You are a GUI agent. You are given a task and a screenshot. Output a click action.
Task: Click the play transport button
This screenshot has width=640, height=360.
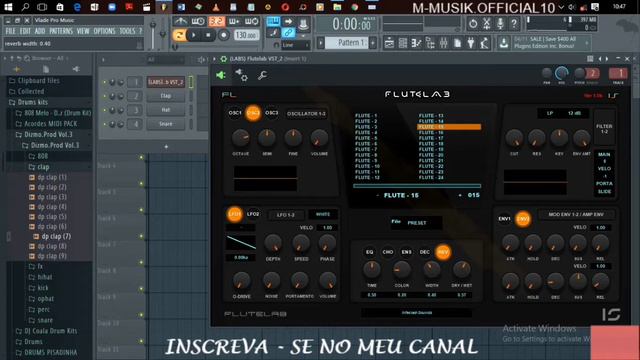pyautogui.click(x=193, y=35)
